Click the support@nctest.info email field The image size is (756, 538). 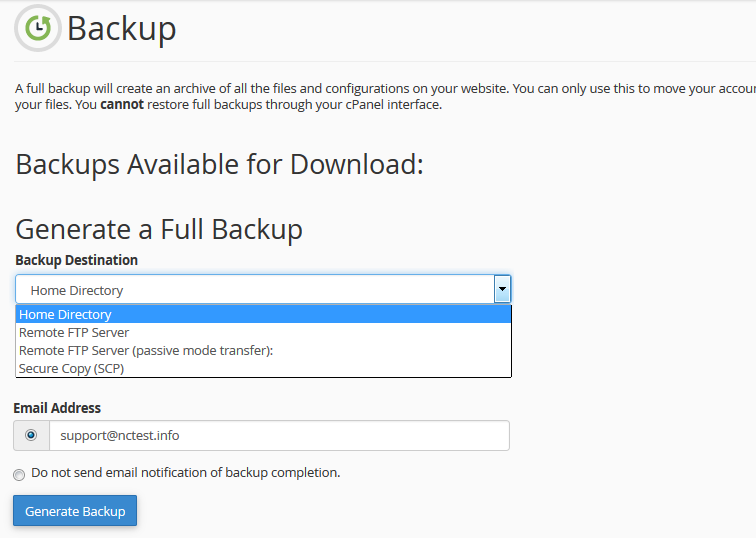click(x=278, y=435)
